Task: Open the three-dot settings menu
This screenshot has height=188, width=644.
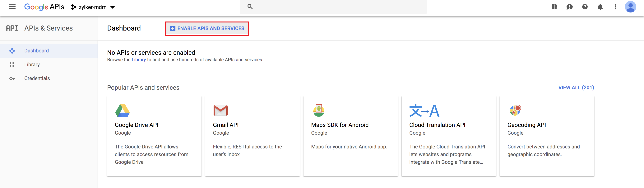Action: pos(615,7)
